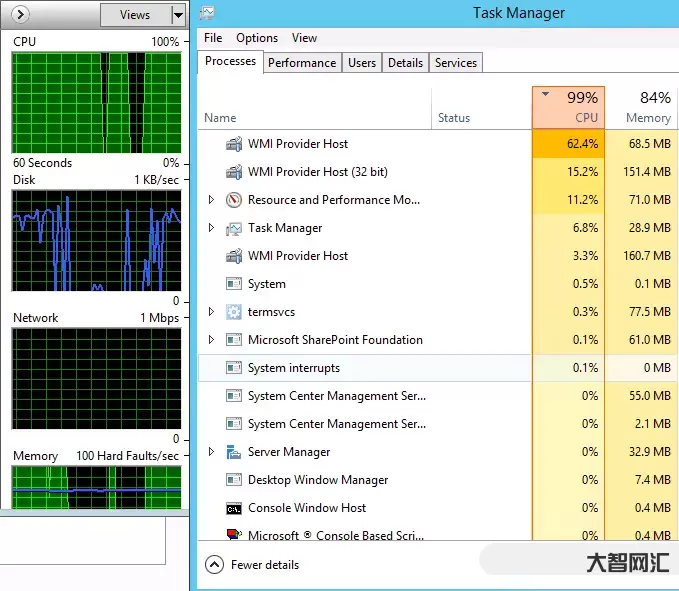
Task: Click the WMI Provider Host (32 bit) icon
Action: [x=233, y=172]
